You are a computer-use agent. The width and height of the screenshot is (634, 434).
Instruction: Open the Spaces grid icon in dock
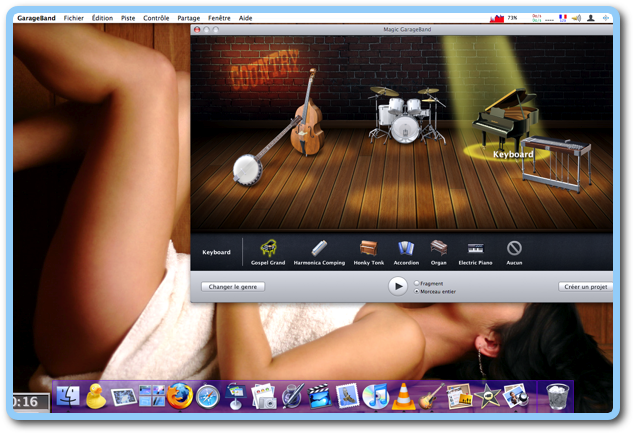click(x=152, y=396)
